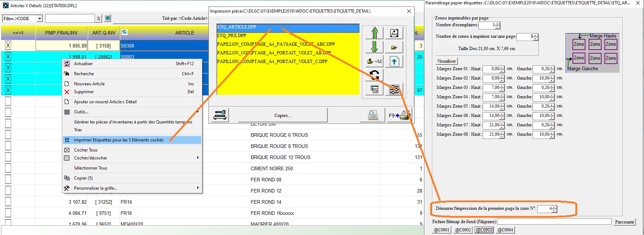Choose Recherche in the context menu
644x235 pixels.
click(x=132, y=74)
